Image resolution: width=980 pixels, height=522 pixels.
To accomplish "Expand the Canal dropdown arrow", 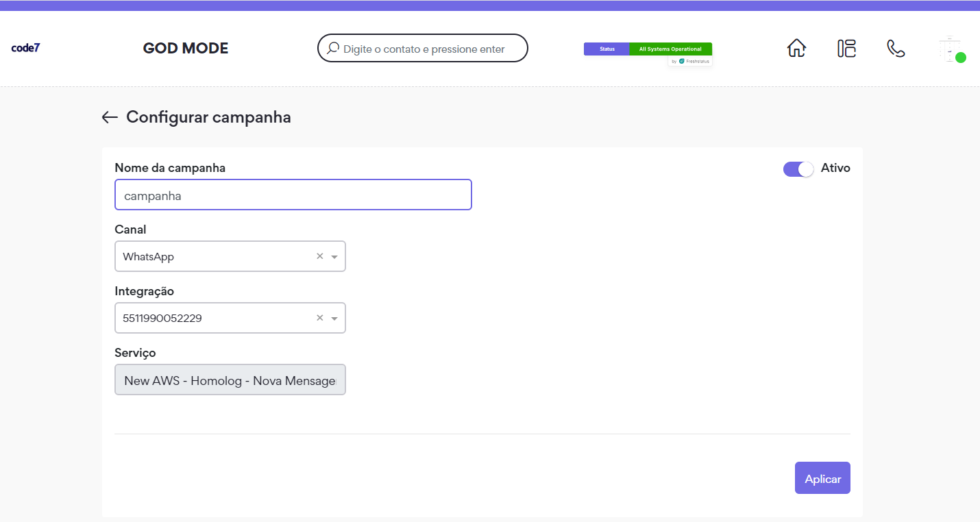I will (334, 257).
